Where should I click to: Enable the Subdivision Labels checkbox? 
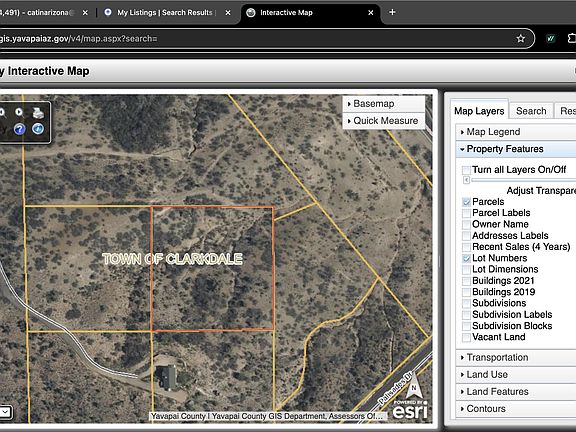tap(466, 314)
